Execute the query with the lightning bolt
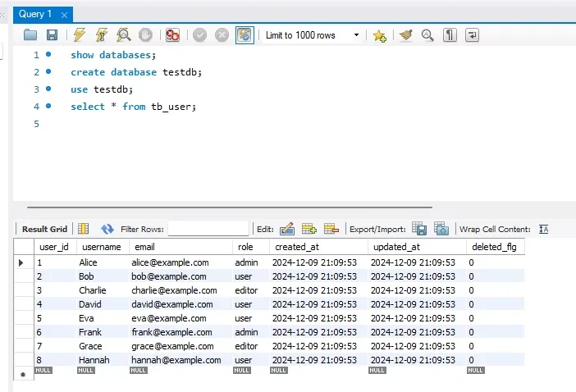Image resolution: width=576 pixels, height=392 pixels. click(80, 35)
